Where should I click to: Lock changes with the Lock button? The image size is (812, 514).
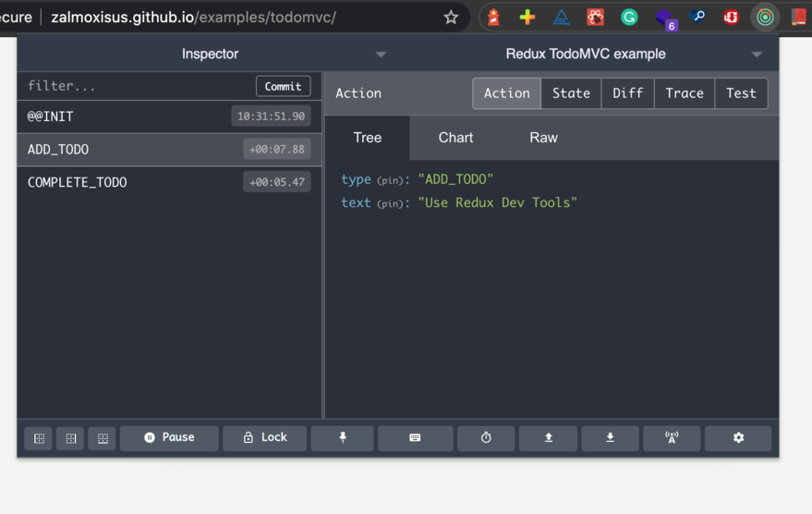(264, 438)
